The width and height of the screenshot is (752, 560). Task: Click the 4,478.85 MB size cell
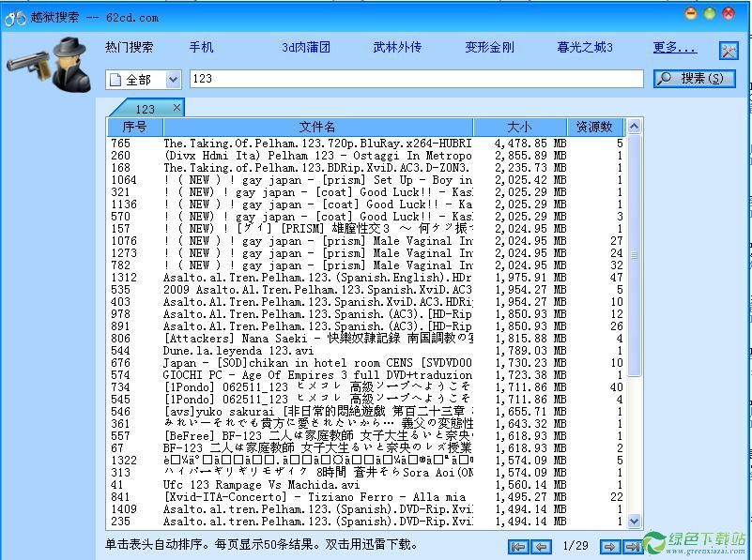pos(530,144)
